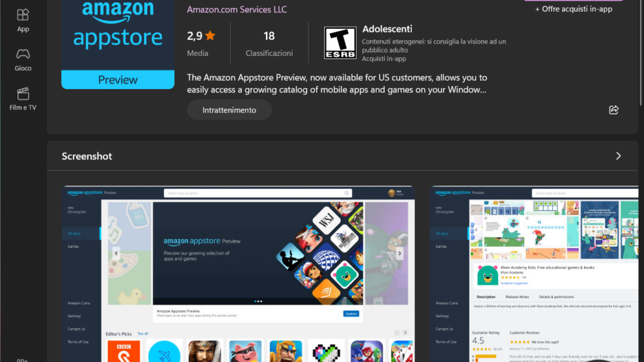Screen dimensions: 644x362
Task: Open the Film e TV section
Action: (23, 99)
